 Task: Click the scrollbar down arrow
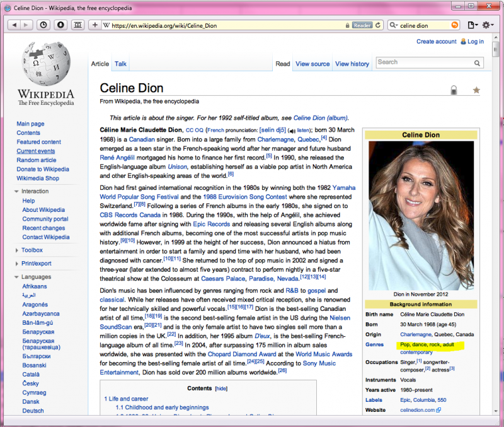point(495,411)
